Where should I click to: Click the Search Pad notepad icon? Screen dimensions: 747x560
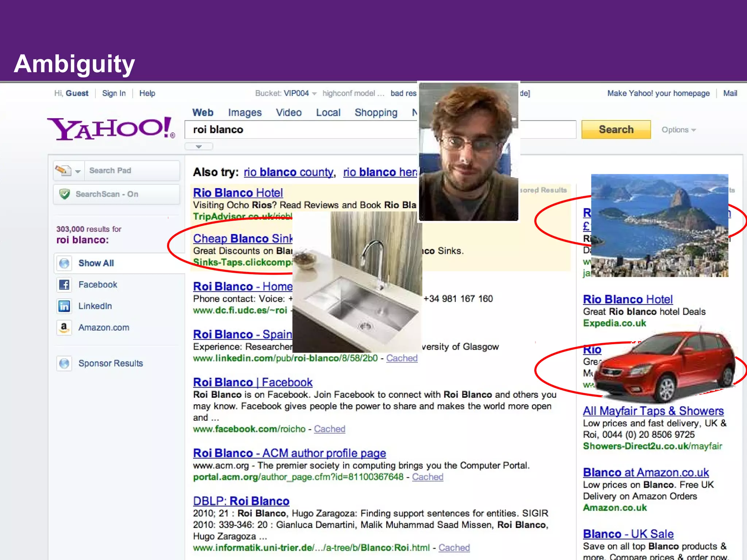63,170
